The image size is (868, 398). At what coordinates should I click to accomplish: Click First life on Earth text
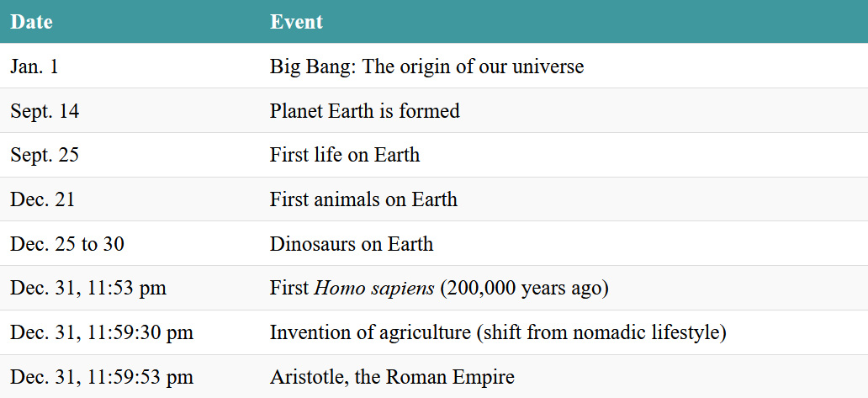tap(345, 156)
